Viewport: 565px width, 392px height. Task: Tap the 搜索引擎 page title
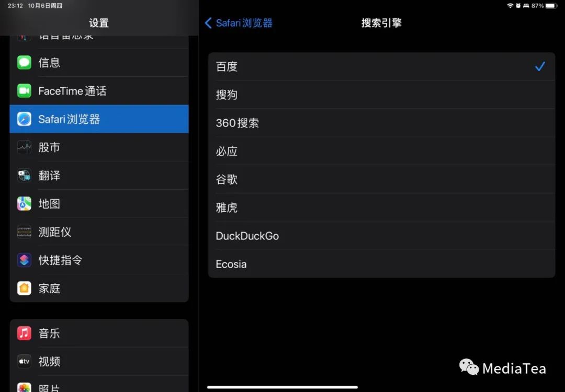[x=381, y=23]
